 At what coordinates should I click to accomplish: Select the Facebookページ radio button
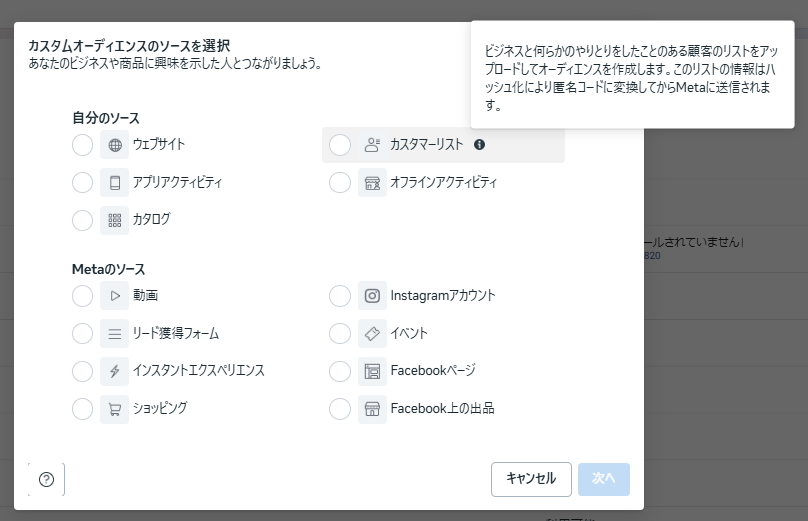tap(340, 371)
